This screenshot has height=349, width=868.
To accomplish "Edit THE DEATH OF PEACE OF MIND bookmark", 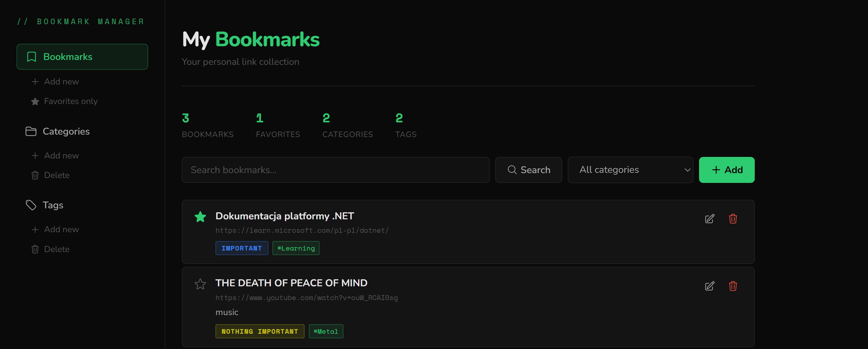I will click(x=710, y=286).
